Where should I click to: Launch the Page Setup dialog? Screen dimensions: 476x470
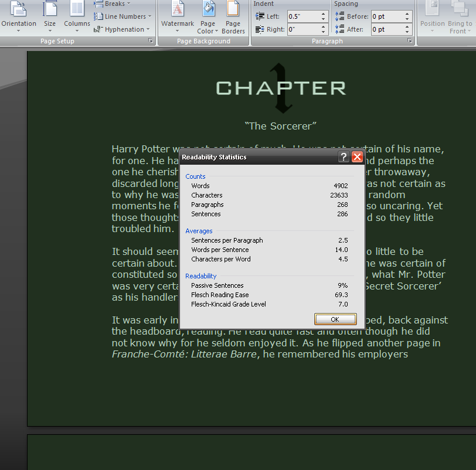(151, 40)
